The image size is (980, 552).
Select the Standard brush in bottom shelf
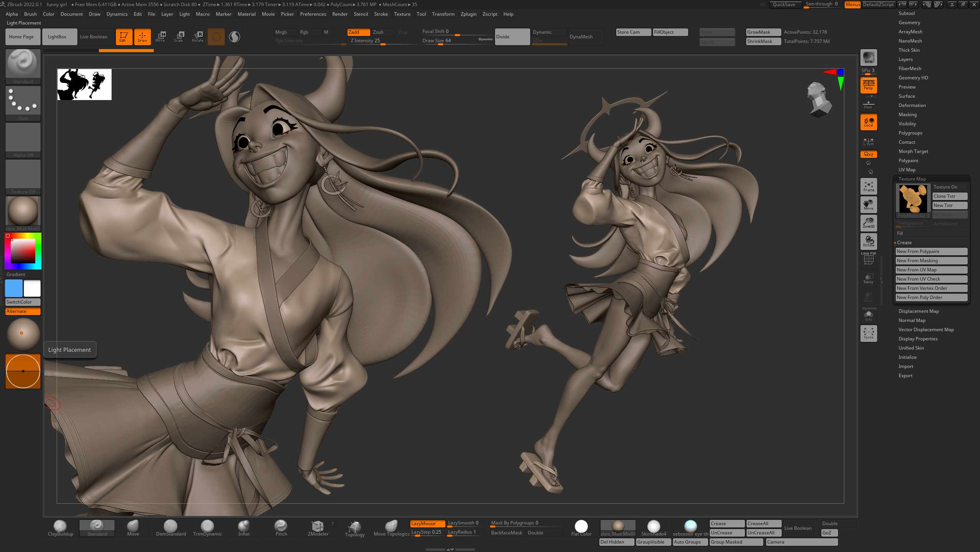[x=97, y=528]
